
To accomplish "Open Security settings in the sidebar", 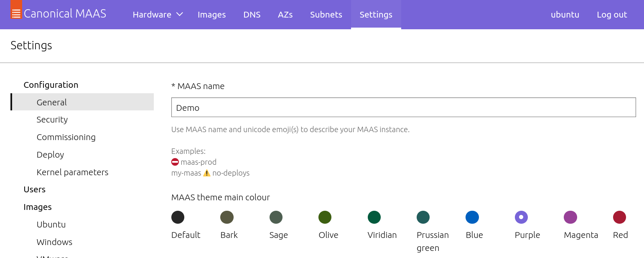I will 52,119.
